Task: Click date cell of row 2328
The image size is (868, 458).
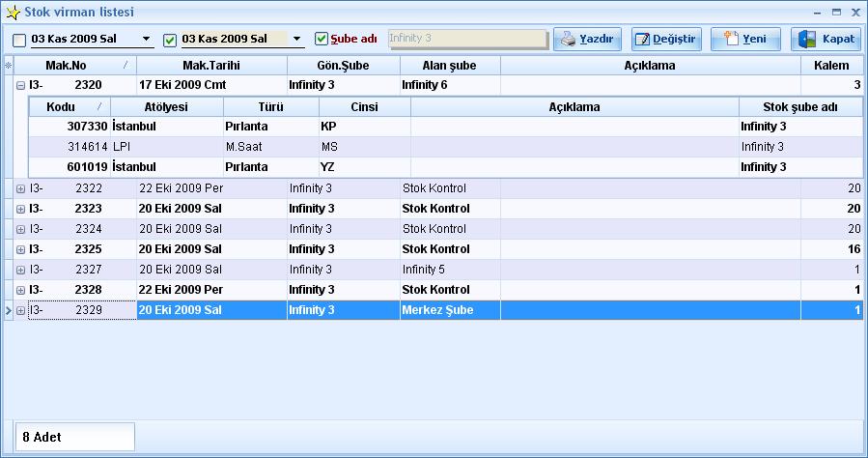Action: (x=211, y=290)
